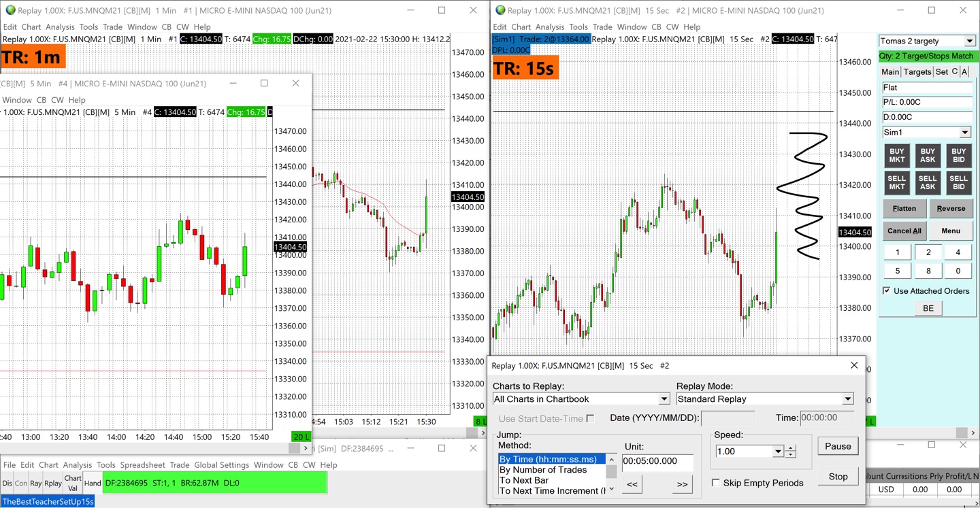This screenshot has width=980, height=508.
Task: Click the BUY ASK button
Action: [928, 156]
